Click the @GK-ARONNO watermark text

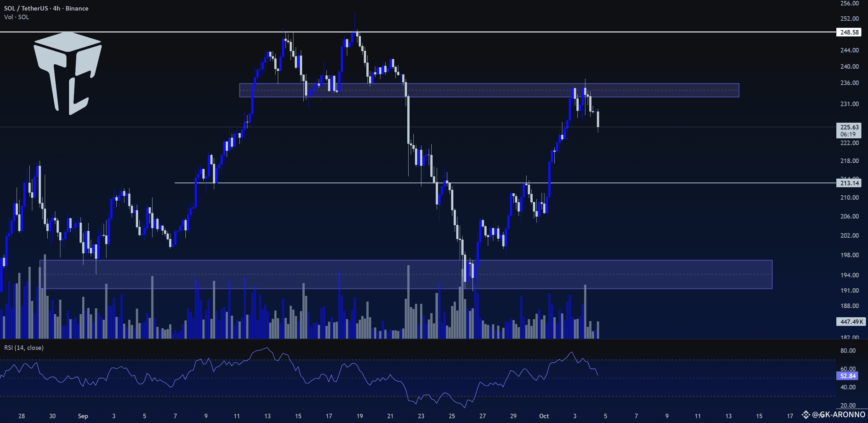coord(838,415)
